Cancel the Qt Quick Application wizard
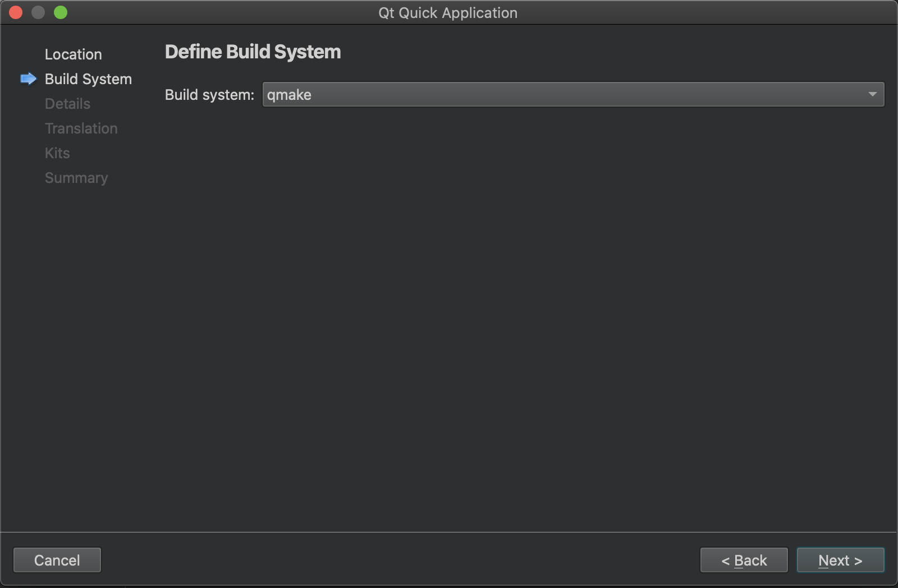 pos(57,560)
